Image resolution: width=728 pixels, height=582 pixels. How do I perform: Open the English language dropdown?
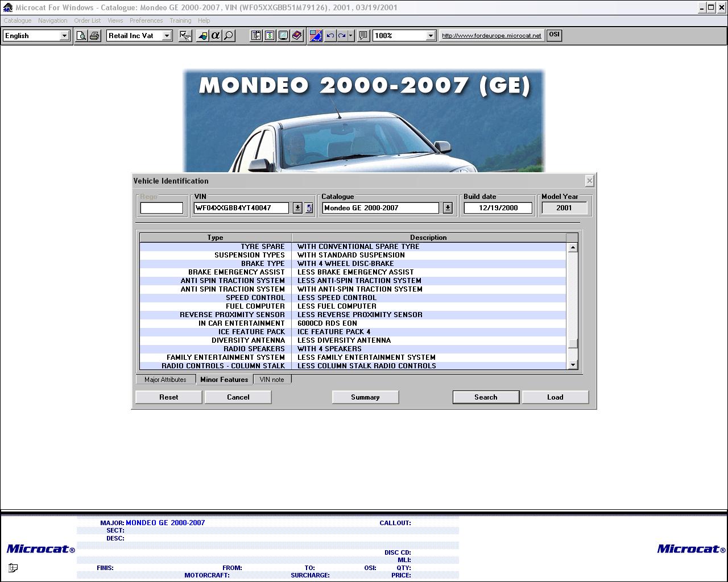pos(64,36)
